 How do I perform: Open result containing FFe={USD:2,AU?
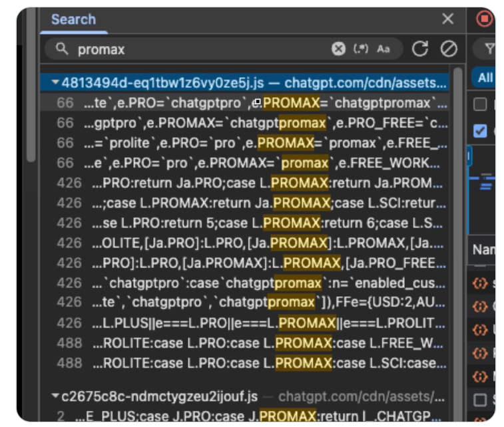point(244,302)
